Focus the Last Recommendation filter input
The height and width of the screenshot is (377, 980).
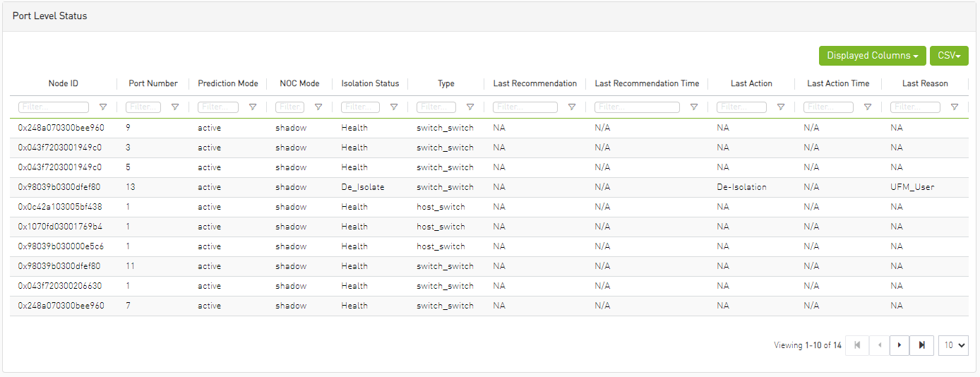(525, 107)
